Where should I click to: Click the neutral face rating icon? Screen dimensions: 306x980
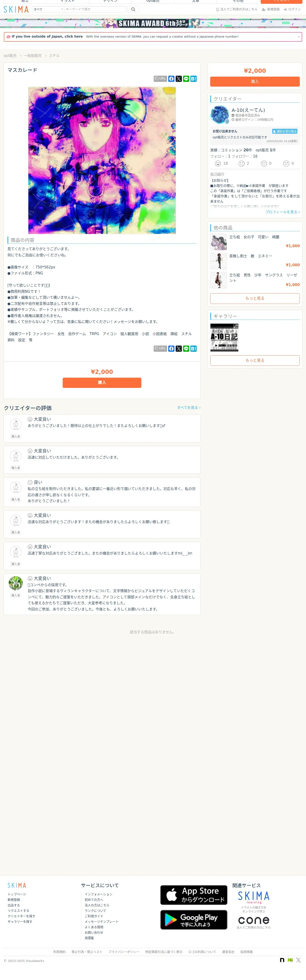[264, 163]
